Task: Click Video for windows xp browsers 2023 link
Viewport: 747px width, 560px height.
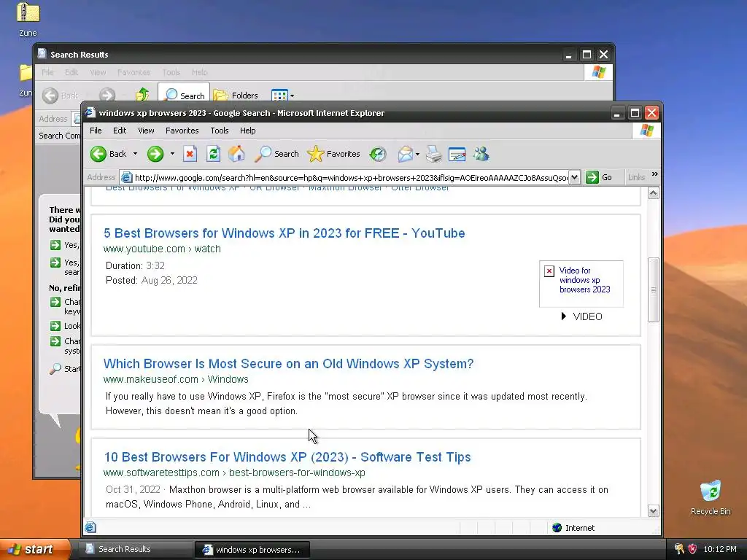Action: click(584, 280)
